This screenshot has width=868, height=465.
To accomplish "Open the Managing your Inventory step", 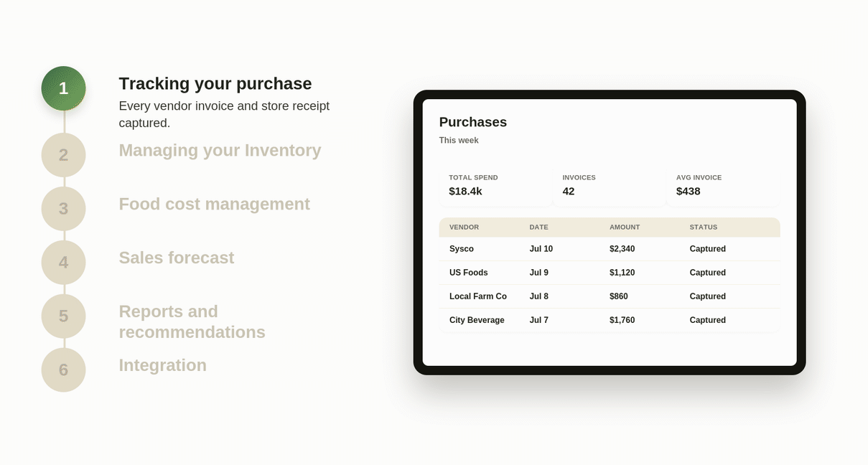I will (x=220, y=150).
